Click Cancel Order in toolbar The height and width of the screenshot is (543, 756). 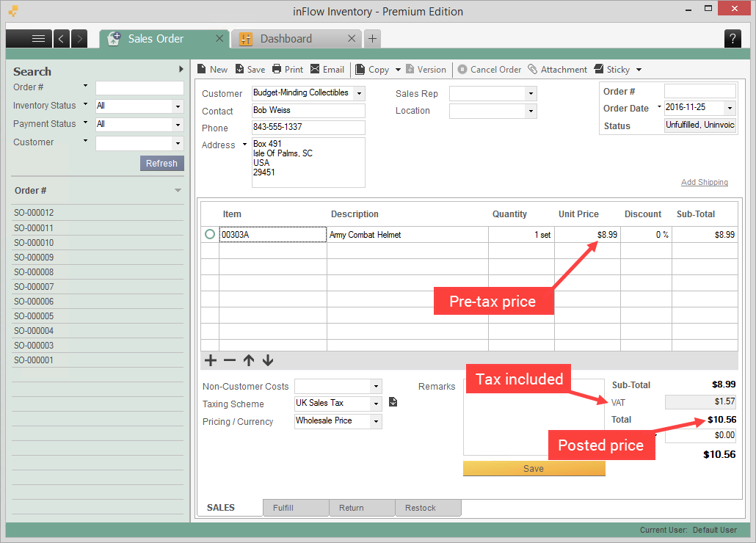490,70
